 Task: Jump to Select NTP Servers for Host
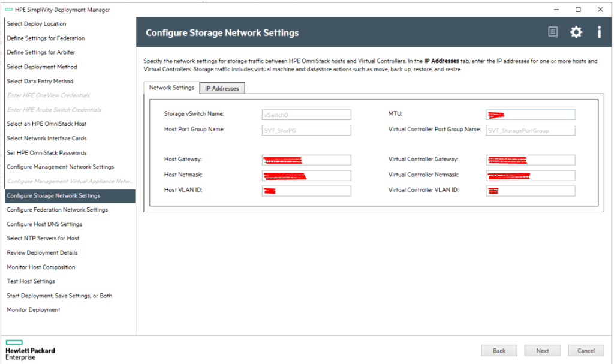[43, 239]
